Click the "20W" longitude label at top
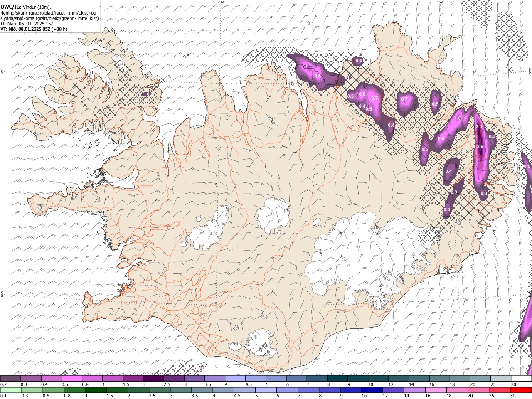Screen dimensions: 532x399 221,2
